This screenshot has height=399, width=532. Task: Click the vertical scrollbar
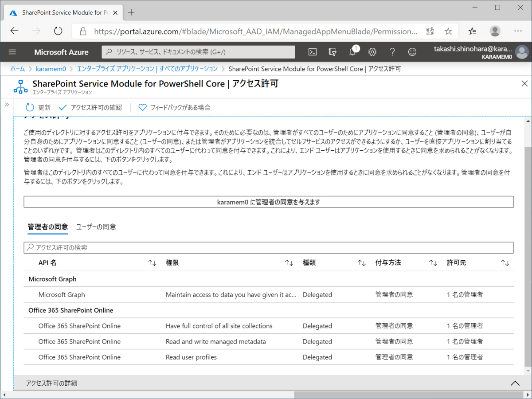pyautogui.click(x=528, y=257)
